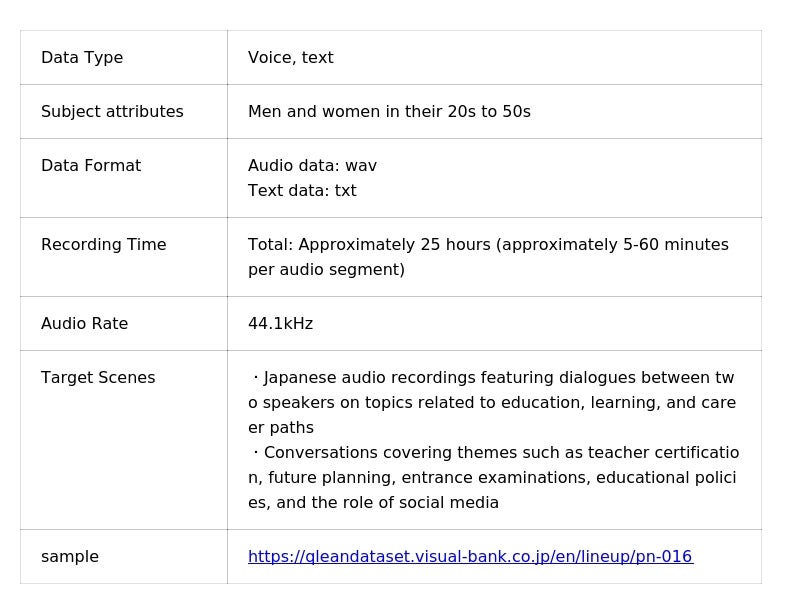Select the "Text data: txt" line
Viewport: 800px width, 614px height.
(302, 191)
